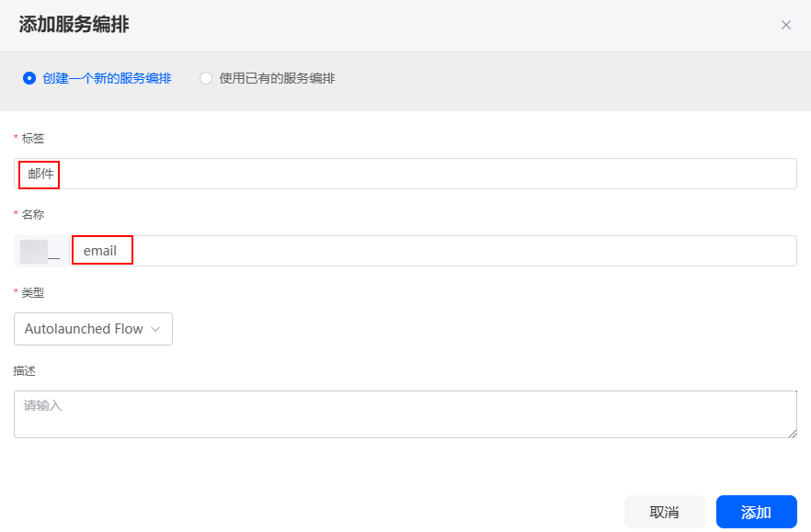Click the 标签 field label

(32, 138)
